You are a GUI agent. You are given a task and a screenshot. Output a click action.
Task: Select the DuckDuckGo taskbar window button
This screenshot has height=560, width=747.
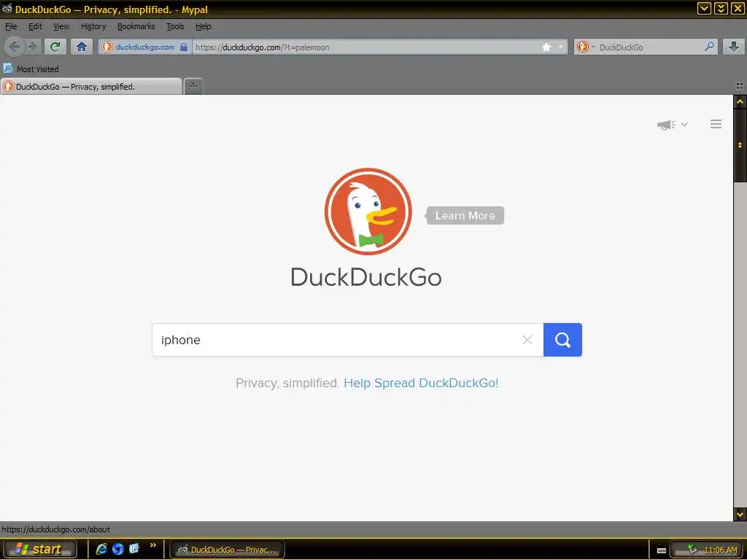click(228, 550)
